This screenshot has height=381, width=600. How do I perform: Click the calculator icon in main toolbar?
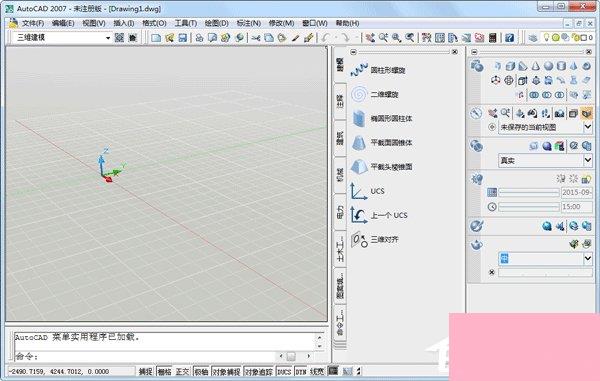(x=493, y=37)
